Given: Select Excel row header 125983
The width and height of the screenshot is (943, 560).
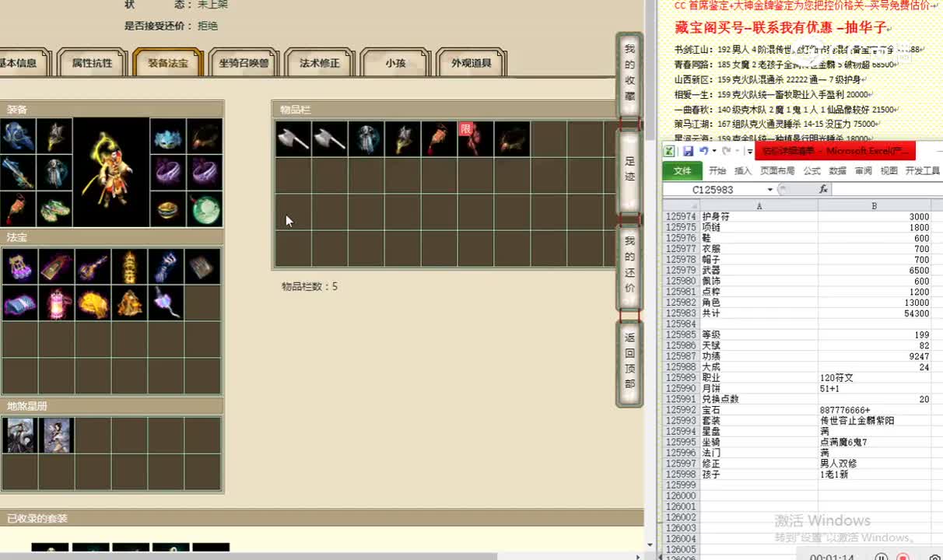Looking at the screenshot, I should click(x=681, y=313).
